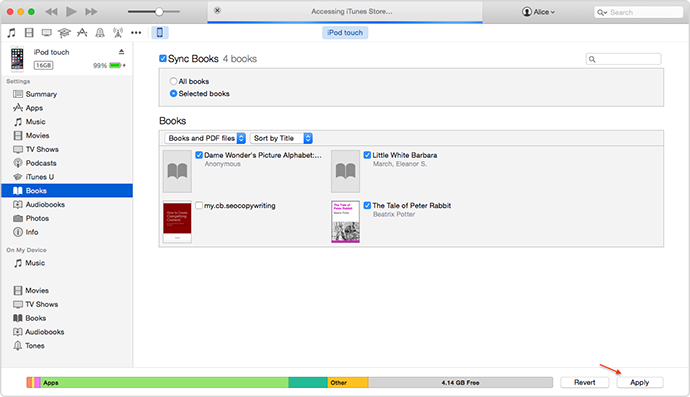Click the Revert button
Screen dimensions: 690x397
coord(584,382)
